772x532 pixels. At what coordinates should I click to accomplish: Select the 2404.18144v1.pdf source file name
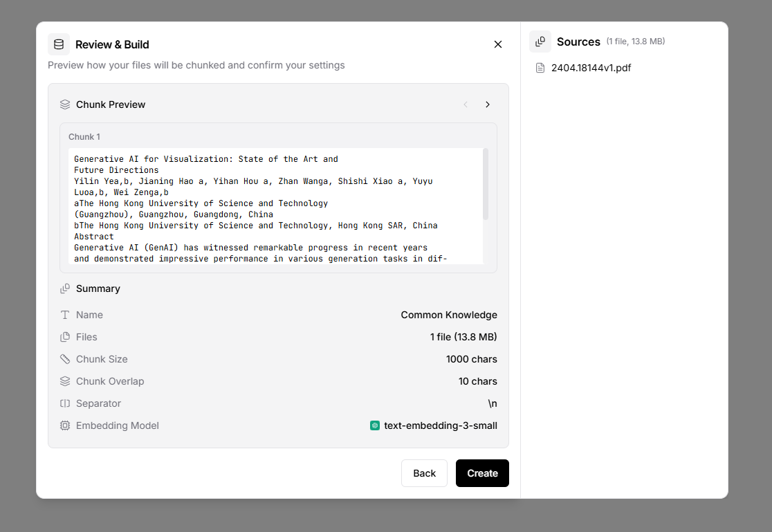tap(591, 68)
